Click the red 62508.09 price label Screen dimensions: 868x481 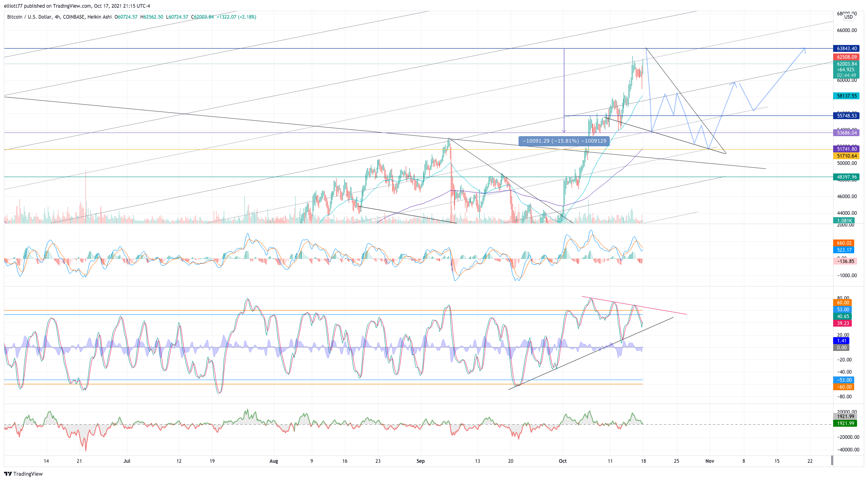847,57
